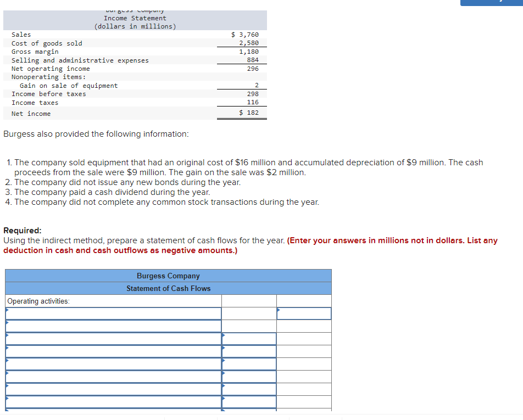Select the 'Gross margin' label
The height and width of the screenshot is (420, 523).
coord(35,52)
